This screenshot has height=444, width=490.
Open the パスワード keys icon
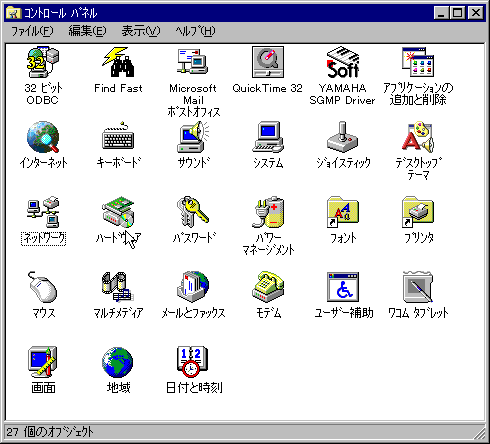193,212
